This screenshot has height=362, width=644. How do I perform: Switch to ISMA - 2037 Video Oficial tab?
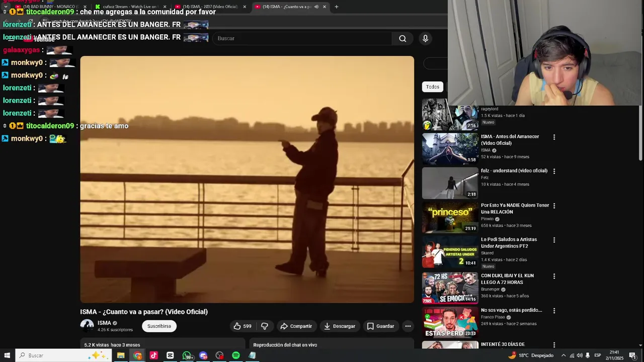tap(209, 7)
